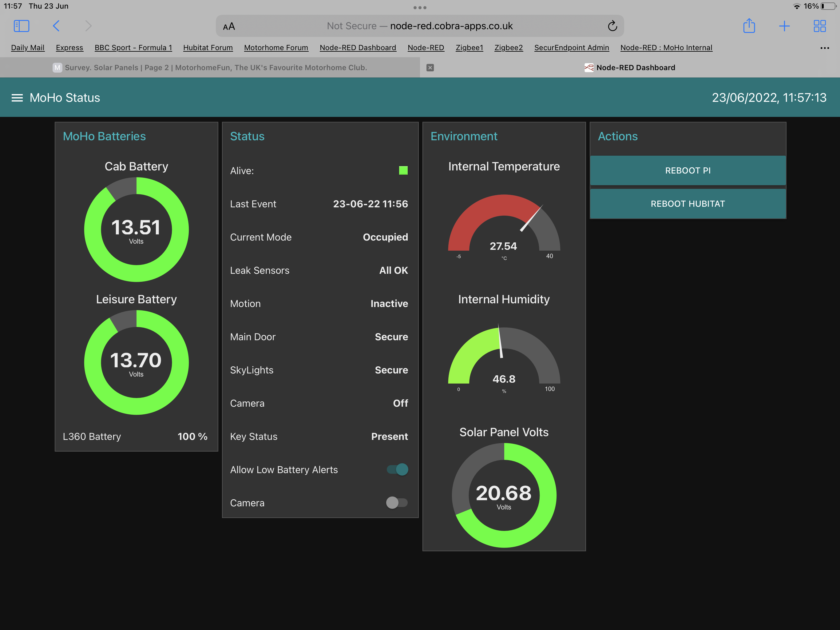
Task: Open the MoHo Status hamburger menu
Action: click(17, 98)
